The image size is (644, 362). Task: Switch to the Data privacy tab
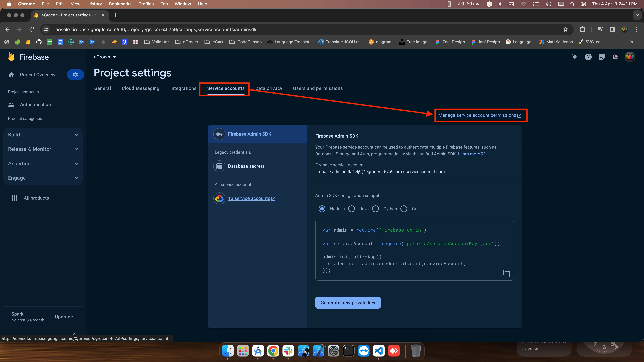pos(269,88)
